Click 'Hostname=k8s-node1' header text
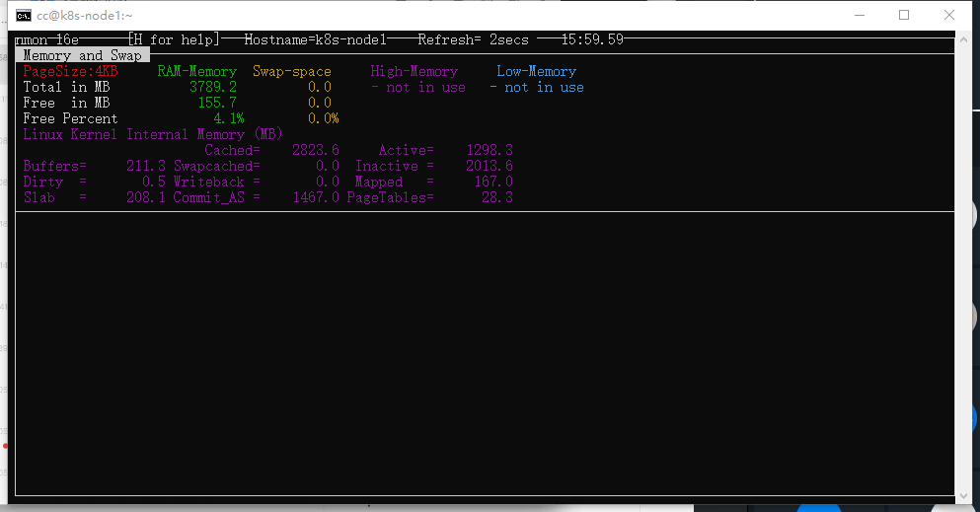 (x=316, y=40)
